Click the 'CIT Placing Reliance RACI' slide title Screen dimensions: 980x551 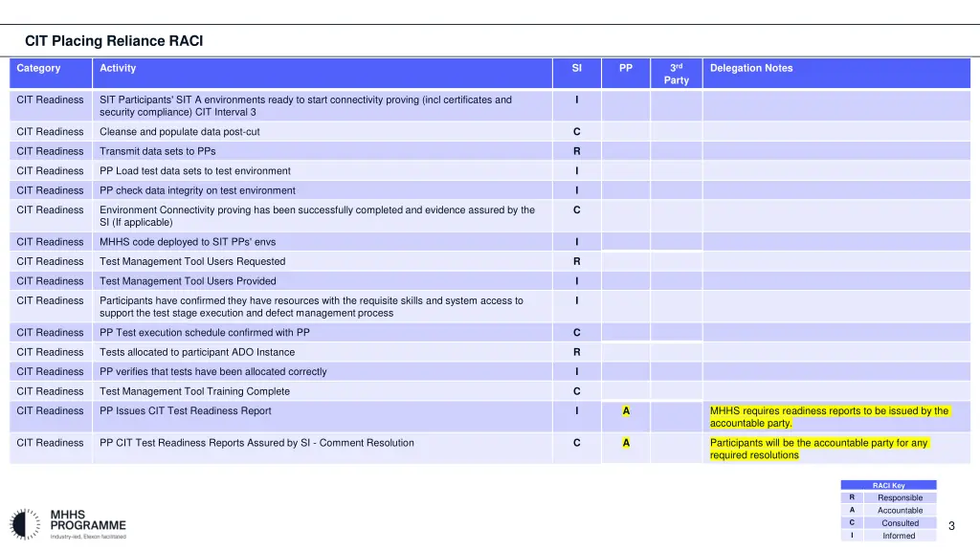114,40
